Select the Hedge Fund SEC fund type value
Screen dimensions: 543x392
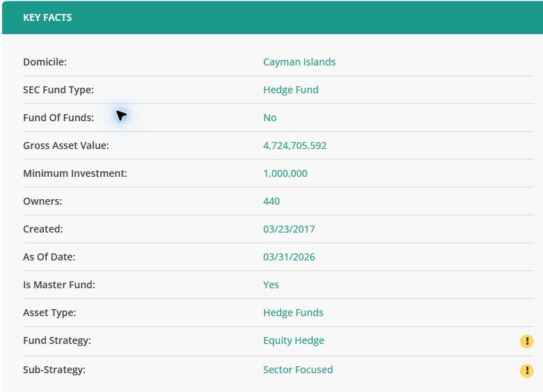tap(290, 90)
